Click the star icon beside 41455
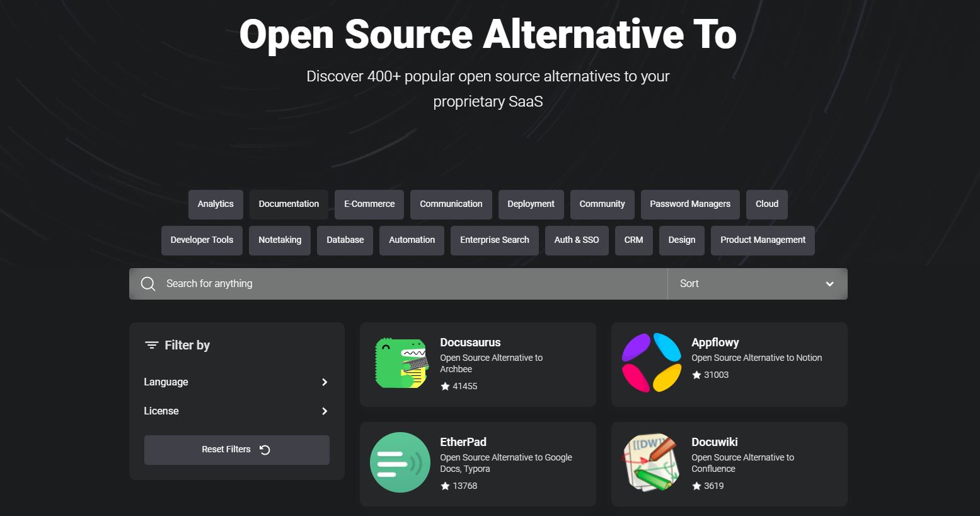Screen dimensions: 980x516 (445, 386)
